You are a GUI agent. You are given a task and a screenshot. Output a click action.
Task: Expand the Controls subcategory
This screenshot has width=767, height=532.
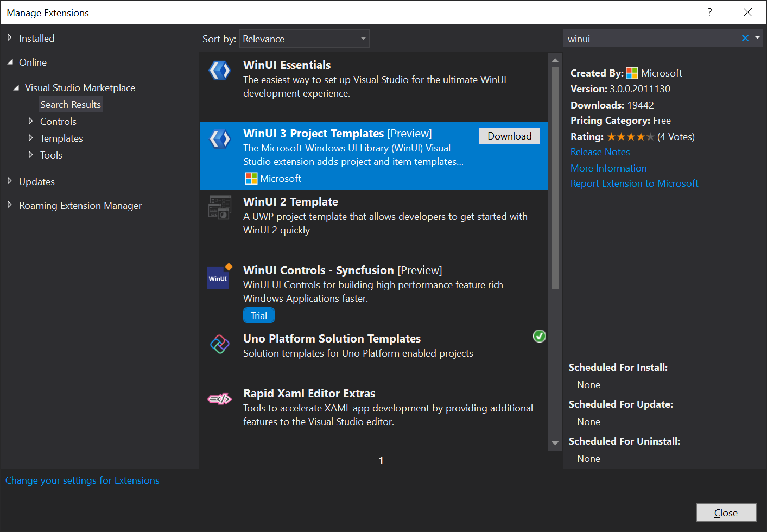pyautogui.click(x=30, y=121)
